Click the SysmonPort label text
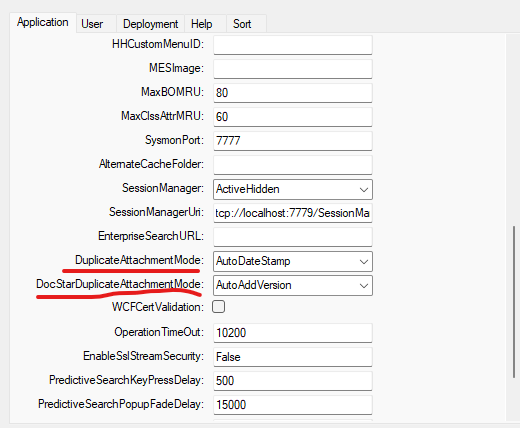The image size is (520, 428). point(174,140)
